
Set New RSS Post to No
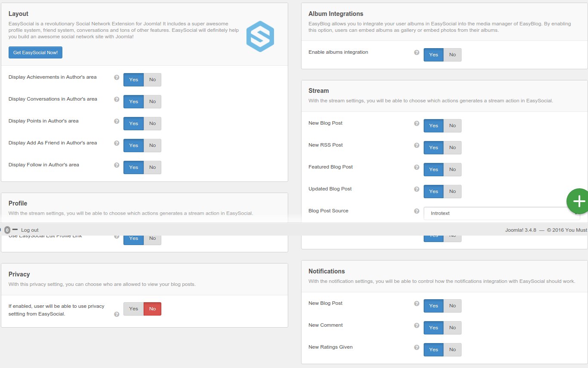(453, 147)
